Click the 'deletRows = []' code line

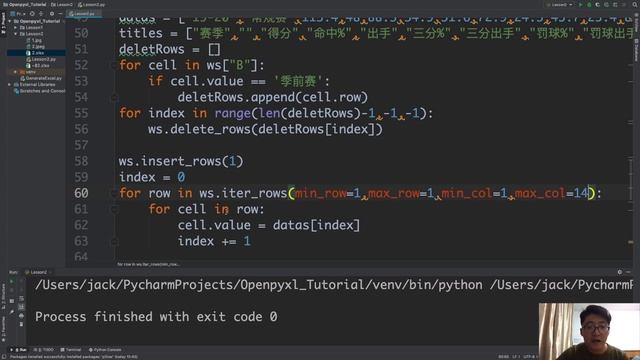170,49
